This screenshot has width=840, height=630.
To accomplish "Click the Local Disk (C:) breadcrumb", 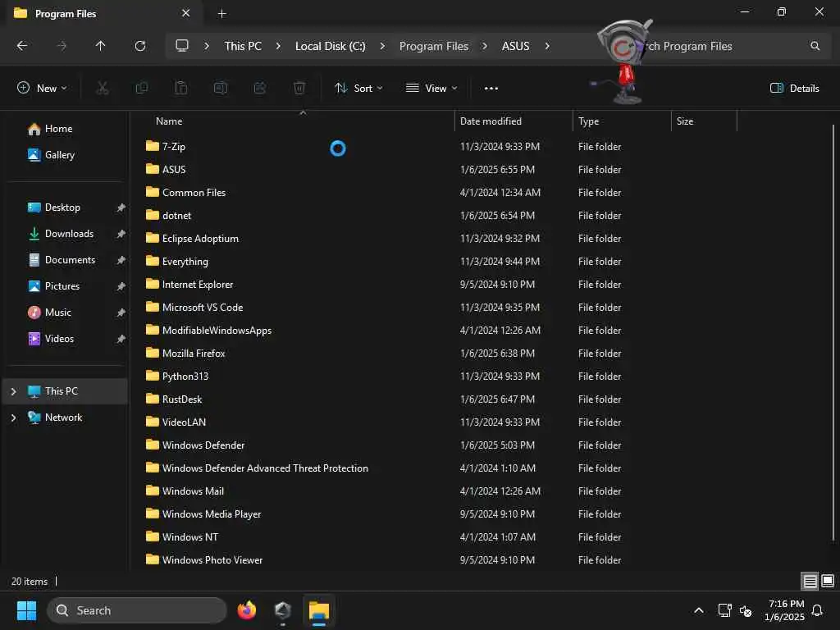I will [x=330, y=46].
